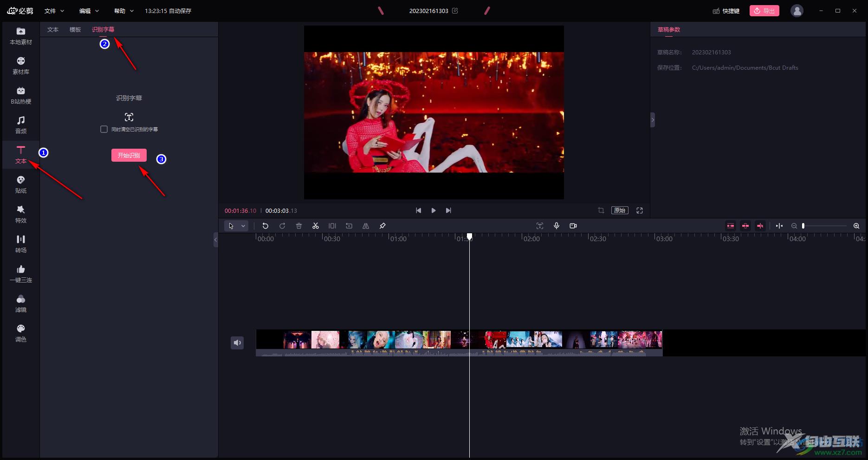Open the 滤镜 filters panel
This screenshot has height=460, width=868.
click(21, 303)
